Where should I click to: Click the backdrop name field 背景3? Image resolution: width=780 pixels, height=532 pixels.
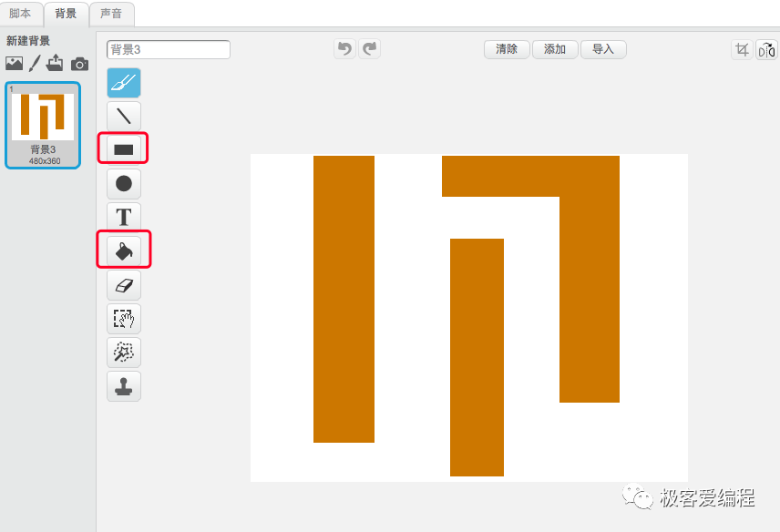coord(169,50)
